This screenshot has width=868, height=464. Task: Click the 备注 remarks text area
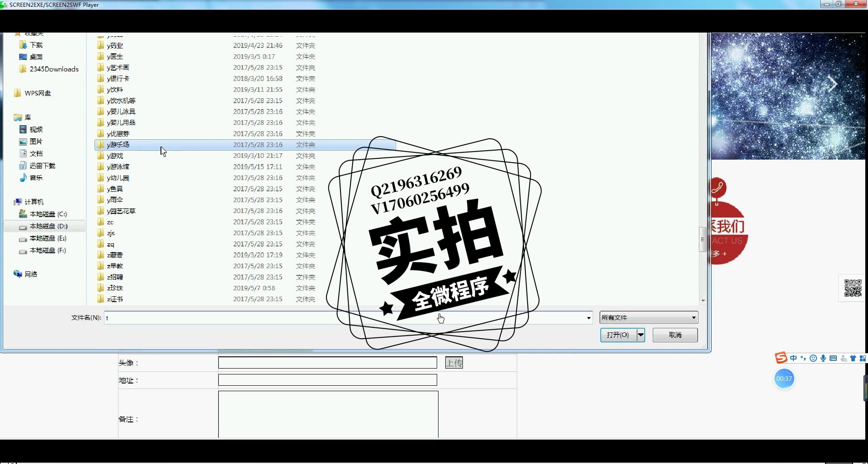328,414
